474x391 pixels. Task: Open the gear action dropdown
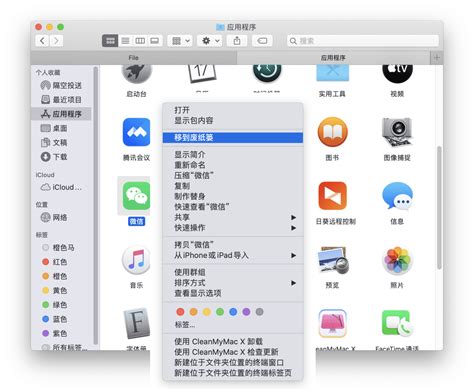pos(210,41)
